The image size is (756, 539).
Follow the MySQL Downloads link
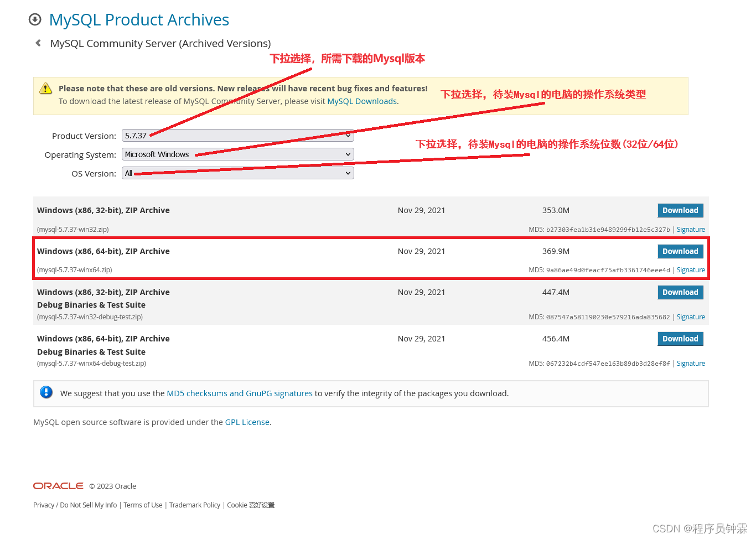point(362,101)
